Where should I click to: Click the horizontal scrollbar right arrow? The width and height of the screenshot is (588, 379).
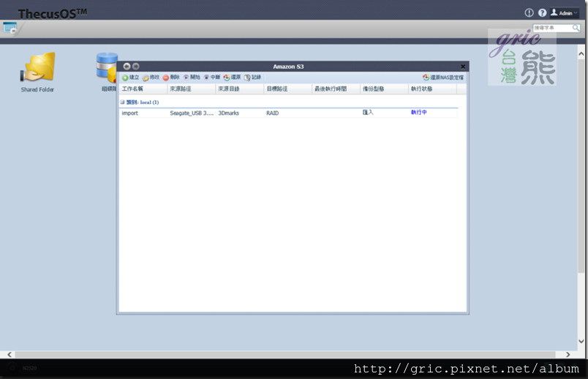click(568, 354)
